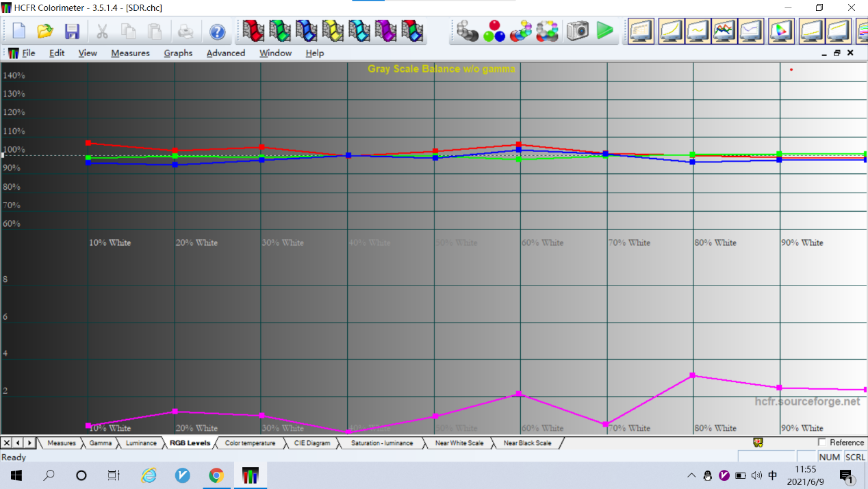Measure the gray scale with gray balls icon
The height and width of the screenshot is (489, 868).
tap(468, 31)
